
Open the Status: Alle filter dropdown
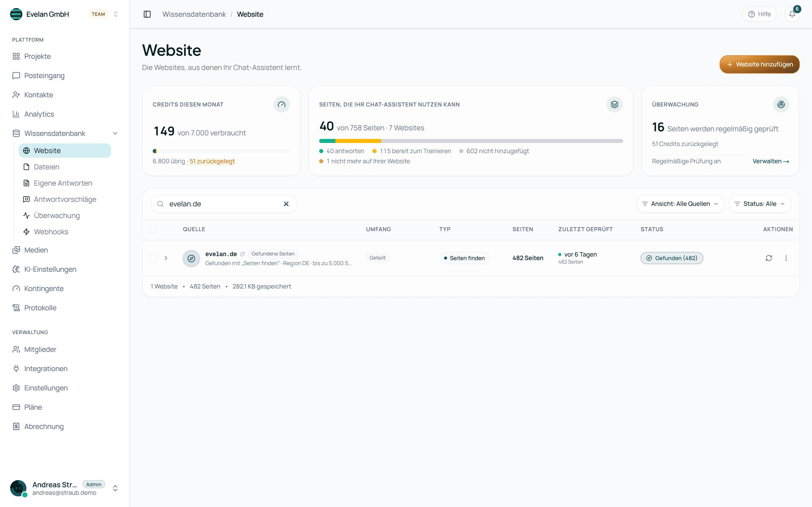point(760,204)
